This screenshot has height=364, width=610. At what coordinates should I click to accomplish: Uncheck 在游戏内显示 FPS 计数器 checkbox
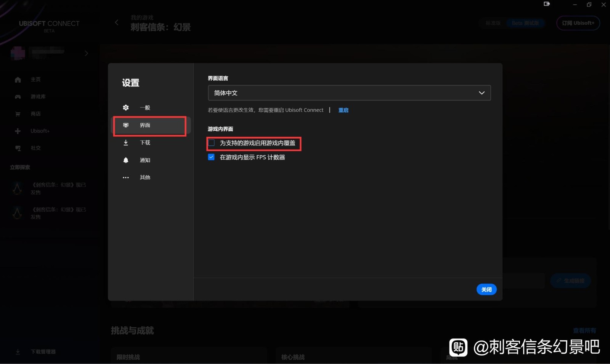pyautogui.click(x=211, y=157)
